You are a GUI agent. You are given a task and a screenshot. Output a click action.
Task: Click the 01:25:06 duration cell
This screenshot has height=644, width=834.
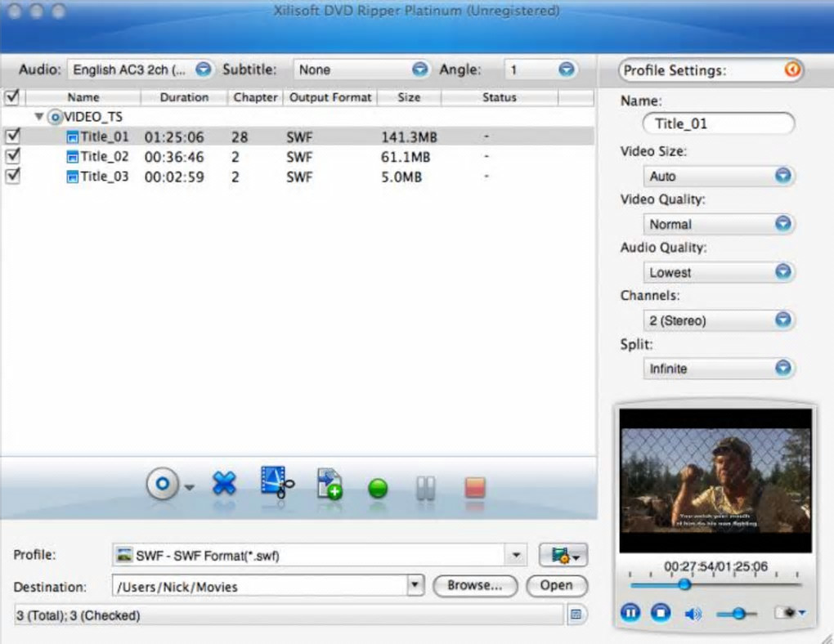(x=174, y=137)
